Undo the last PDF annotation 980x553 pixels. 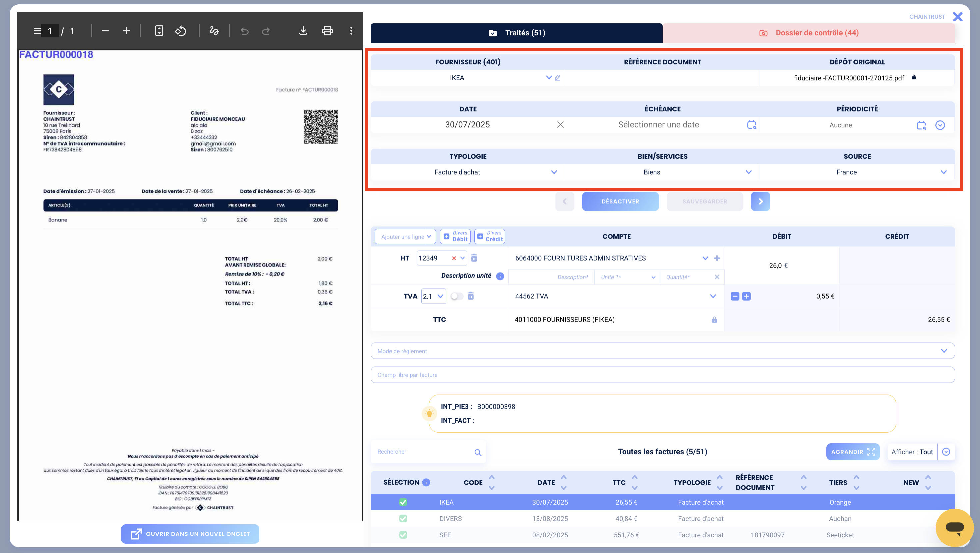(x=245, y=31)
